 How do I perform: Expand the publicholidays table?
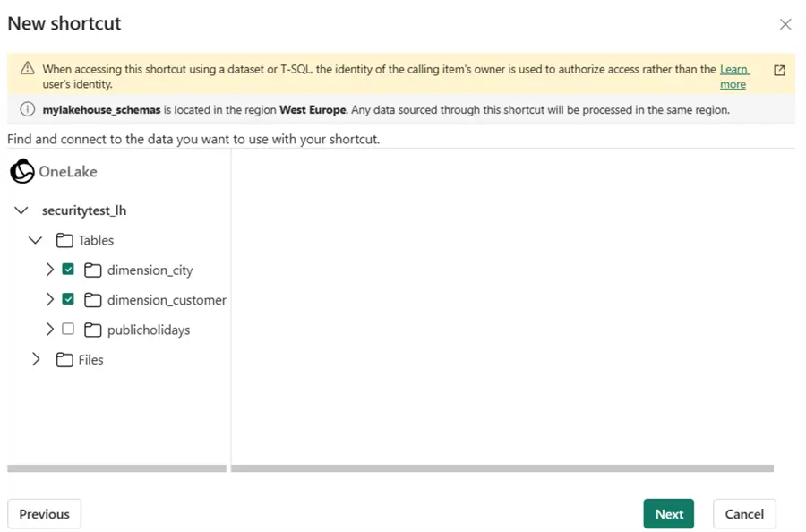click(49, 329)
